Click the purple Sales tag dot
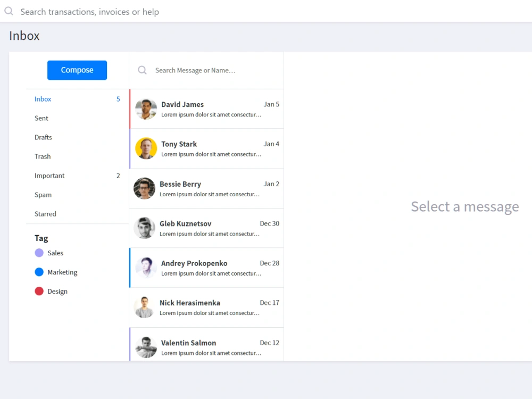The width and height of the screenshot is (532, 399). pyautogui.click(x=39, y=253)
